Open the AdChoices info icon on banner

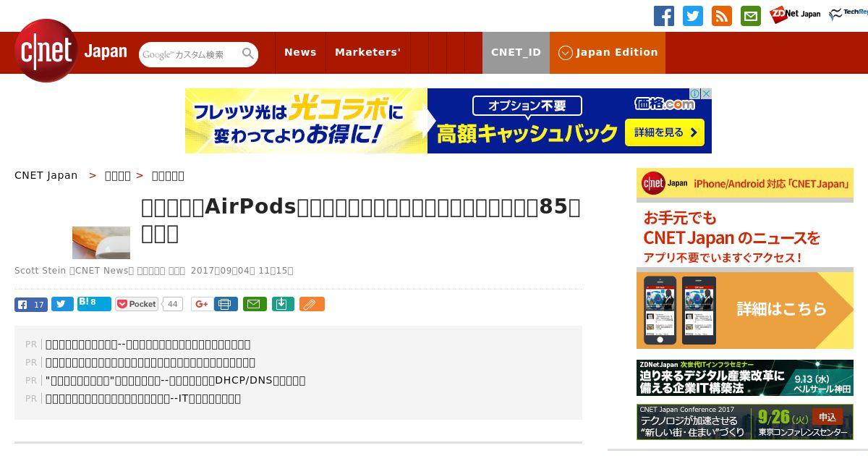point(694,94)
